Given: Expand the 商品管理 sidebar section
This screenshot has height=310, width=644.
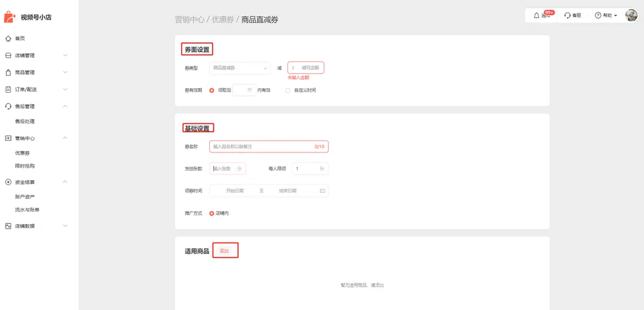Looking at the screenshot, I should (x=65, y=72).
